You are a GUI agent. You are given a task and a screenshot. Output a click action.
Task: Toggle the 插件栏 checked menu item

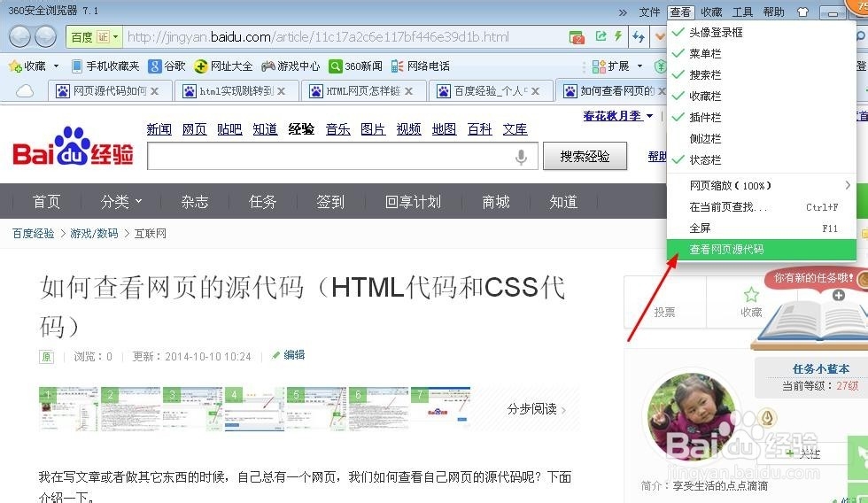(x=761, y=117)
